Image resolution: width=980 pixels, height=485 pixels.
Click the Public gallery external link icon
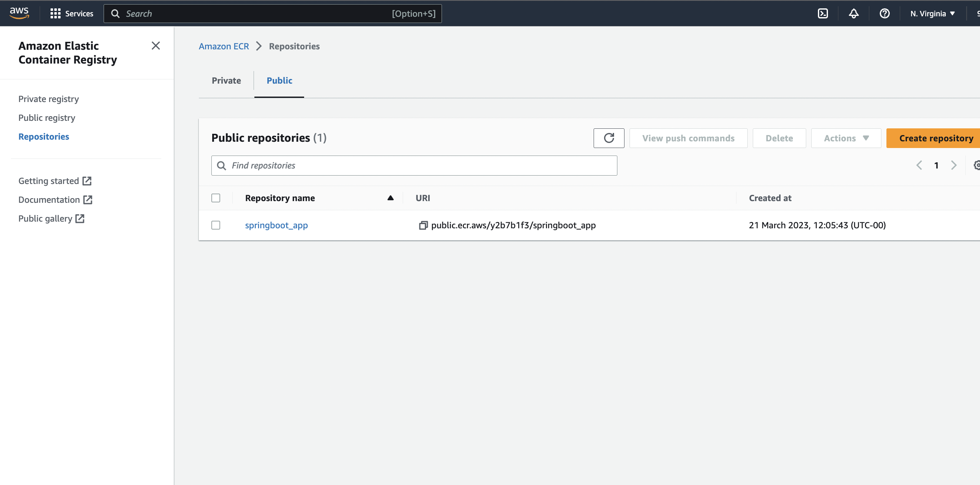pyautogui.click(x=80, y=219)
